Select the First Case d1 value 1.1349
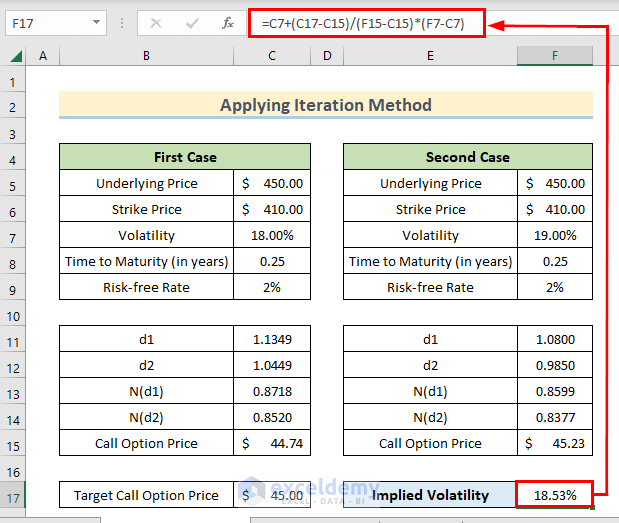This screenshot has width=619, height=523. [x=272, y=340]
